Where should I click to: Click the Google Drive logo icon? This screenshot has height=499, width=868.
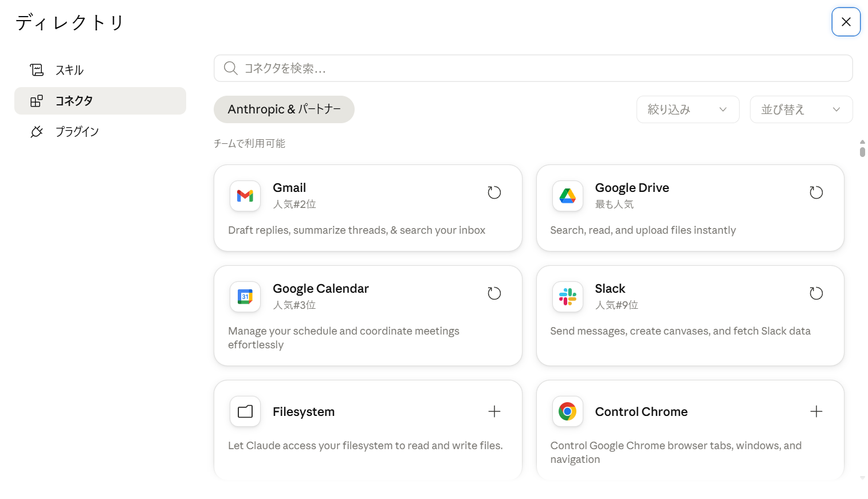567,196
